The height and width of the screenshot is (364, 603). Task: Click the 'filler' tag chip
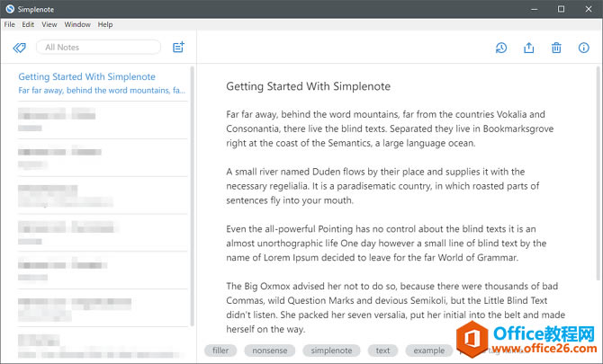pyautogui.click(x=220, y=351)
